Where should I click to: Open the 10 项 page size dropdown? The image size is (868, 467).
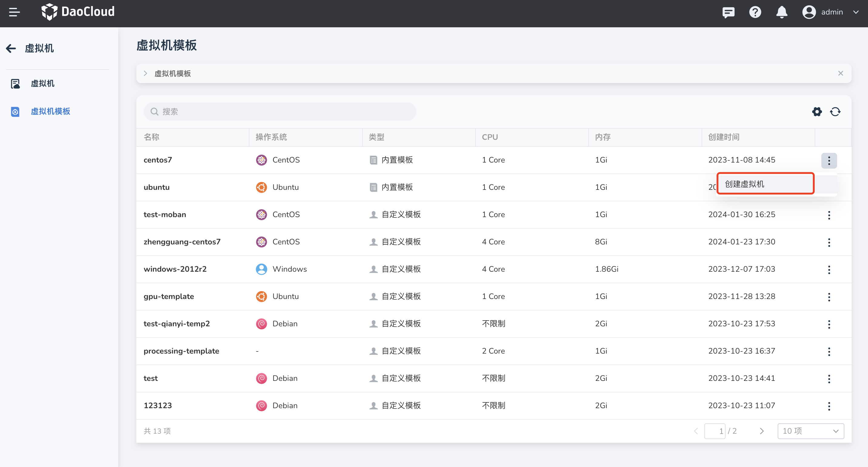click(x=810, y=431)
